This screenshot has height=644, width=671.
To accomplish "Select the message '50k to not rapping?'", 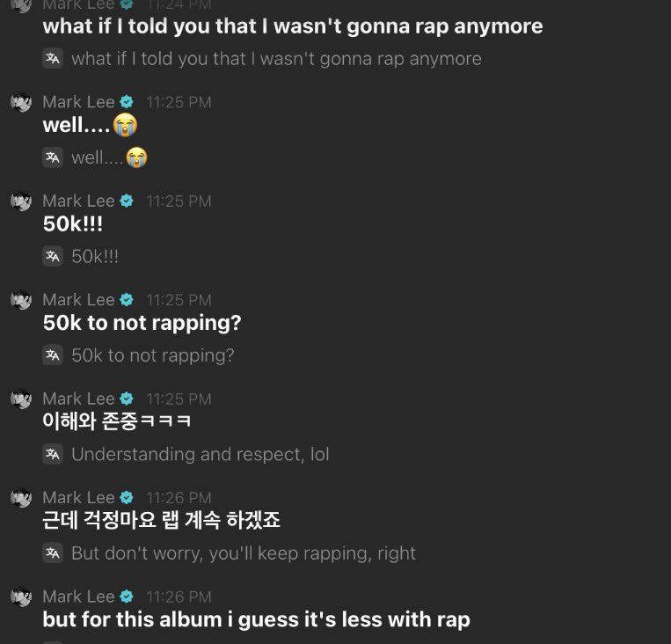I will pyautogui.click(x=142, y=323).
